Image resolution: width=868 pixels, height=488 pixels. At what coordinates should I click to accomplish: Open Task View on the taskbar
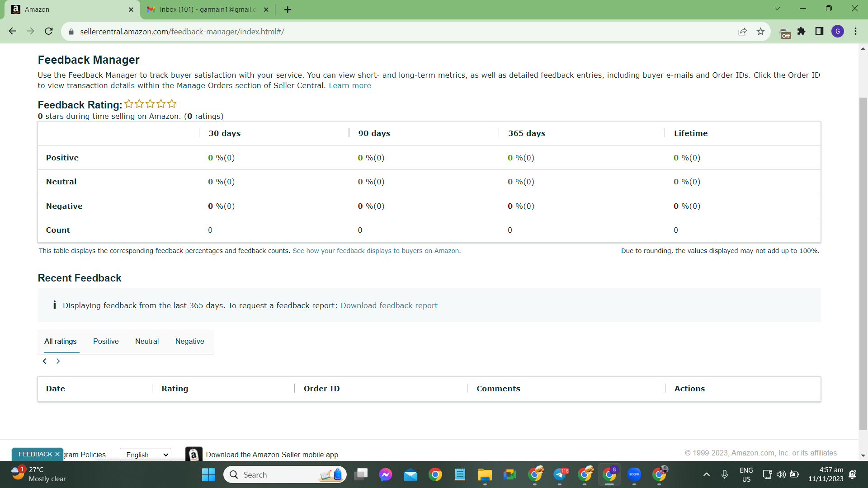(x=361, y=474)
